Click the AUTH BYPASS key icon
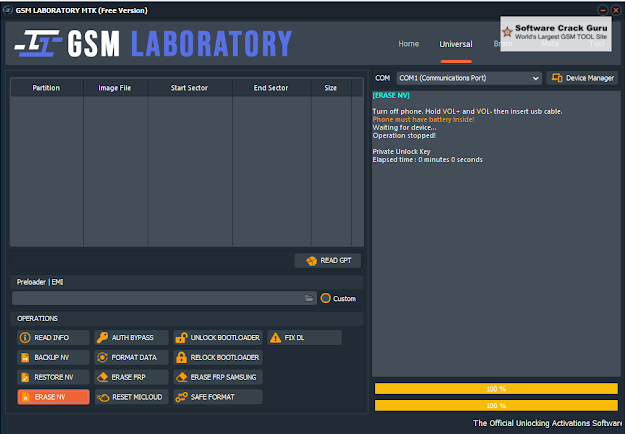 point(102,338)
